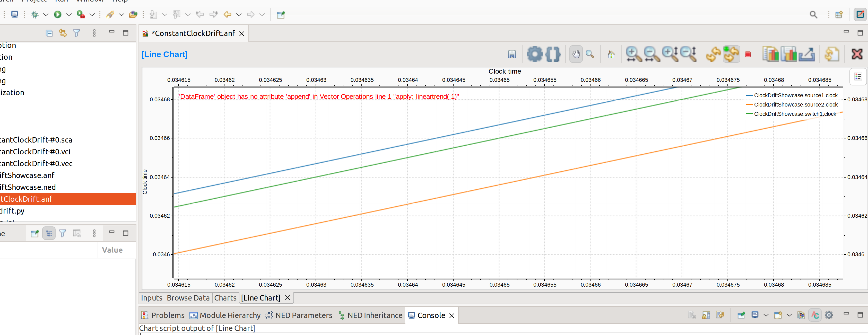
Task: Zoom to fit using the home icon
Action: [612, 54]
